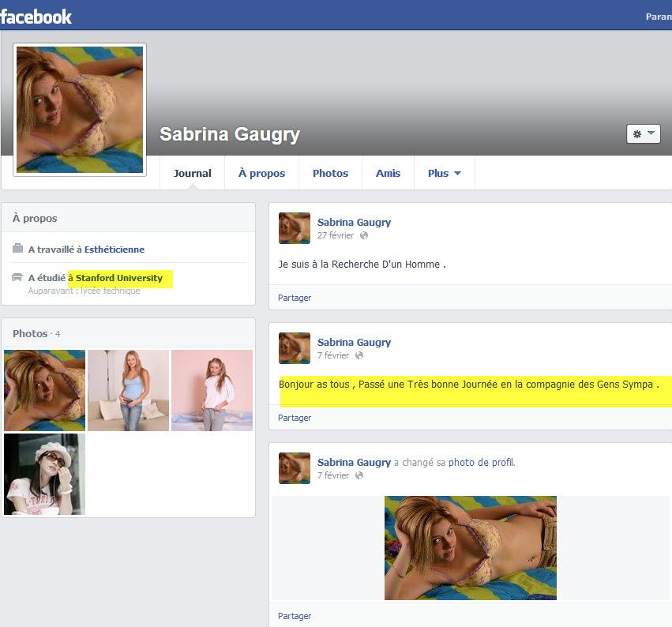Open the Stanford University link

click(x=119, y=278)
